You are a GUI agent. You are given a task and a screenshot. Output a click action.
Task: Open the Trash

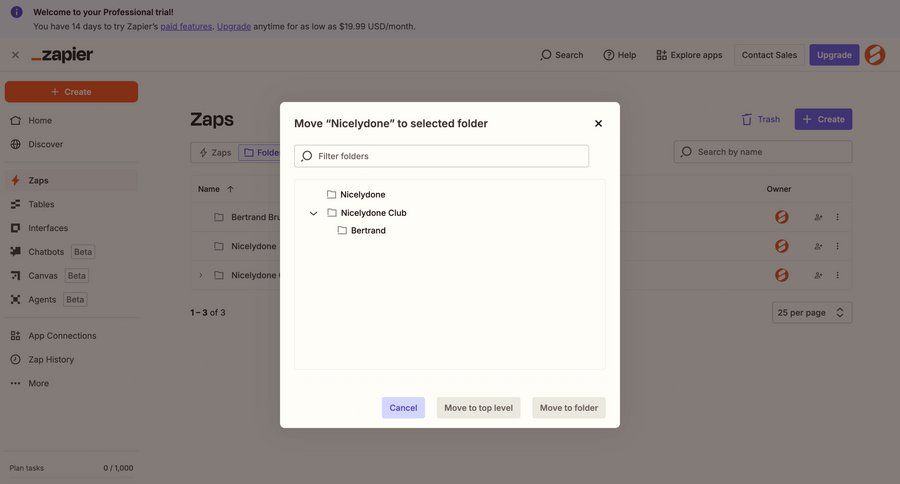point(761,119)
